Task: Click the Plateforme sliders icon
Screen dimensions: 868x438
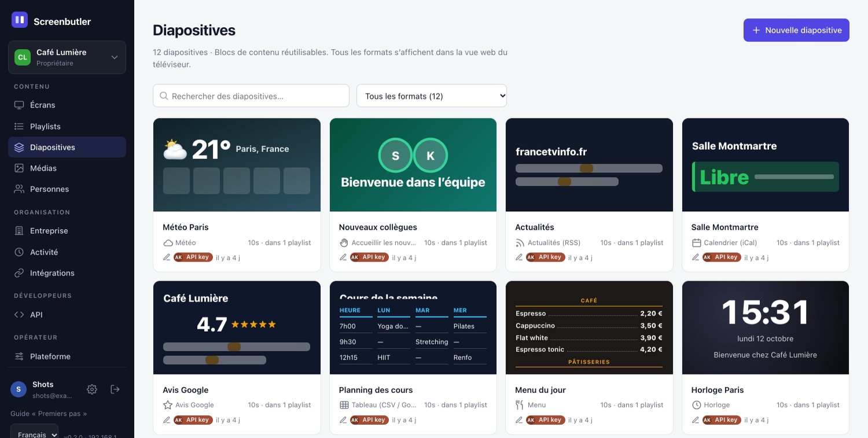Action: click(x=19, y=356)
